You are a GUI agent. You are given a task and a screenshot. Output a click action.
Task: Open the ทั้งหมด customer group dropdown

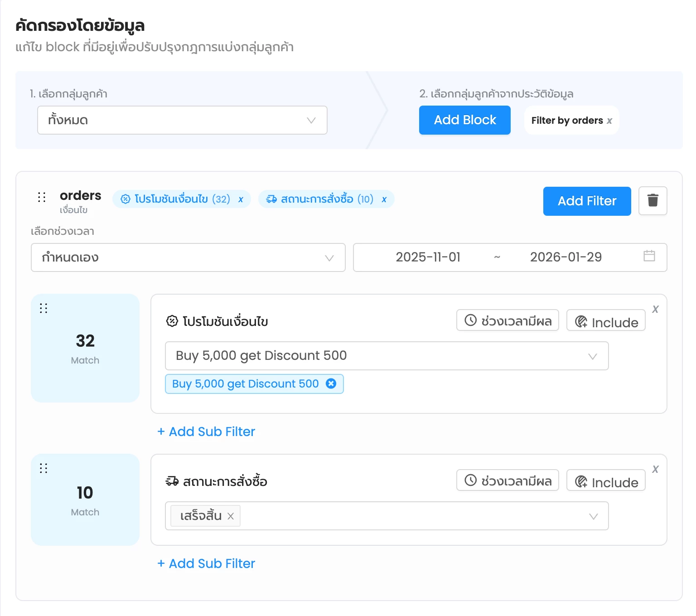pos(182,120)
